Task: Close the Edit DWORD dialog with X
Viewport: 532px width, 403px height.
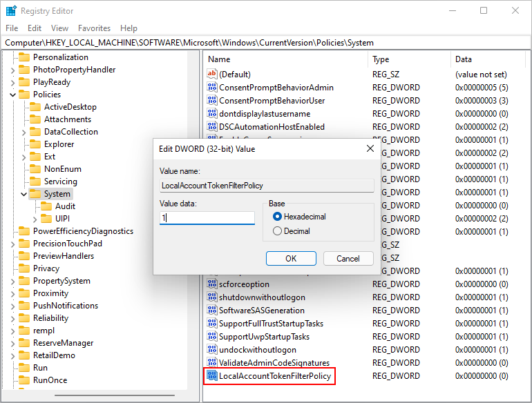Action: (370, 148)
